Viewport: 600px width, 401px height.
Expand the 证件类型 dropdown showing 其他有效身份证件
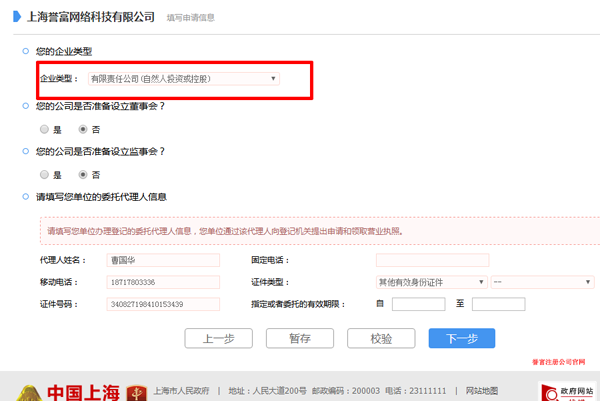[x=431, y=282]
